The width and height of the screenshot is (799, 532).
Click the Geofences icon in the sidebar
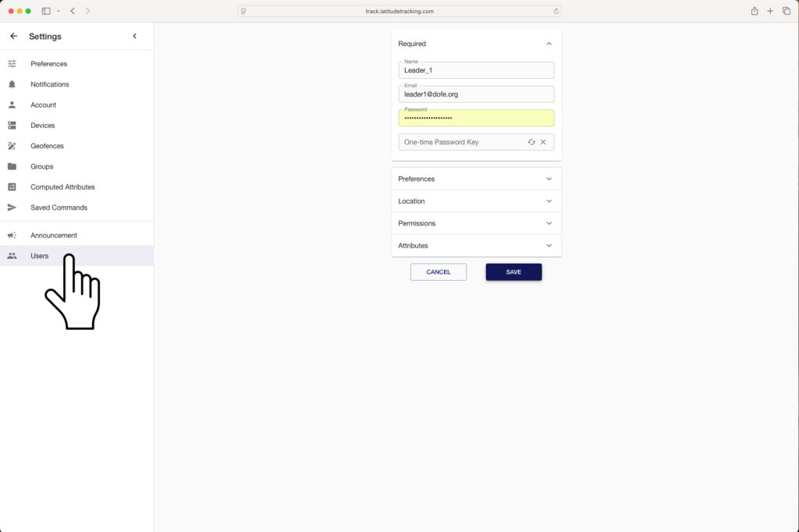pos(12,146)
